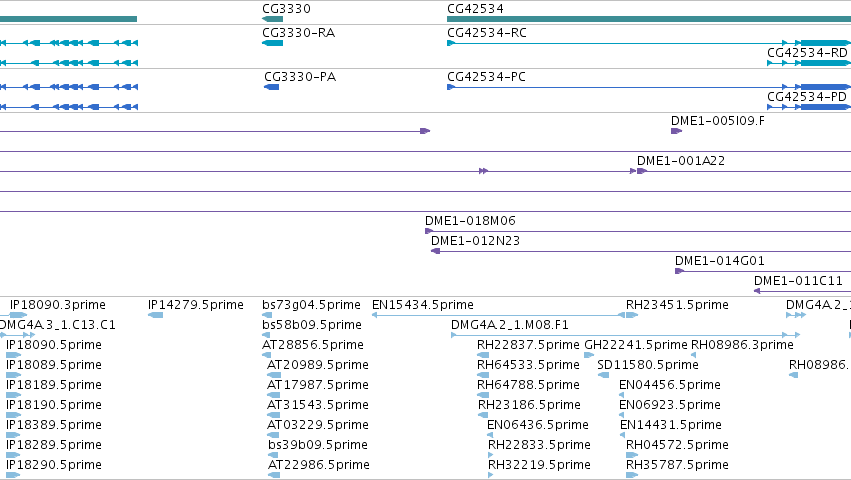The image size is (851, 480).
Task: Click the DME1-001A22 feature label
Action: pos(681,161)
